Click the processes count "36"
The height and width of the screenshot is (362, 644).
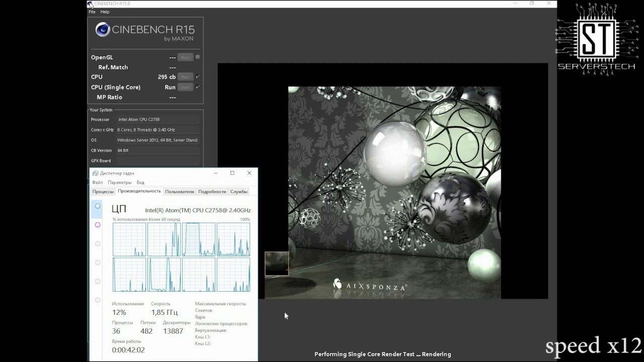[x=116, y=331]
